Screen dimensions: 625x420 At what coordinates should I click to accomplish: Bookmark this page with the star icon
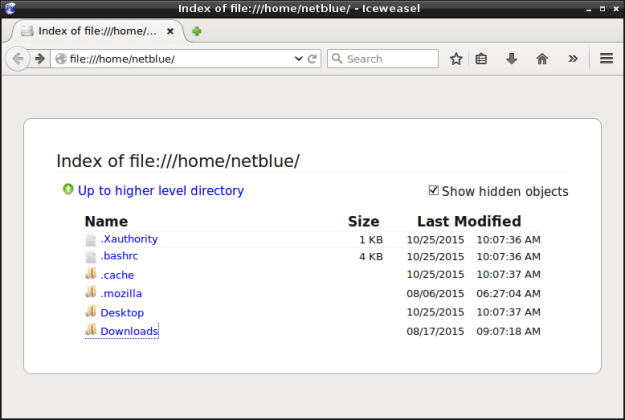[x=456, y=59]
